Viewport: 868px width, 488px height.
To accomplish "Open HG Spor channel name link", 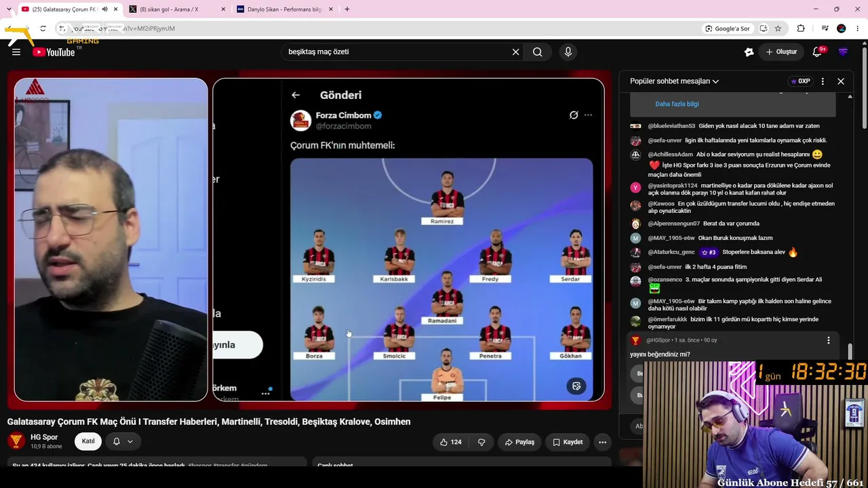I will coord(44,437).
